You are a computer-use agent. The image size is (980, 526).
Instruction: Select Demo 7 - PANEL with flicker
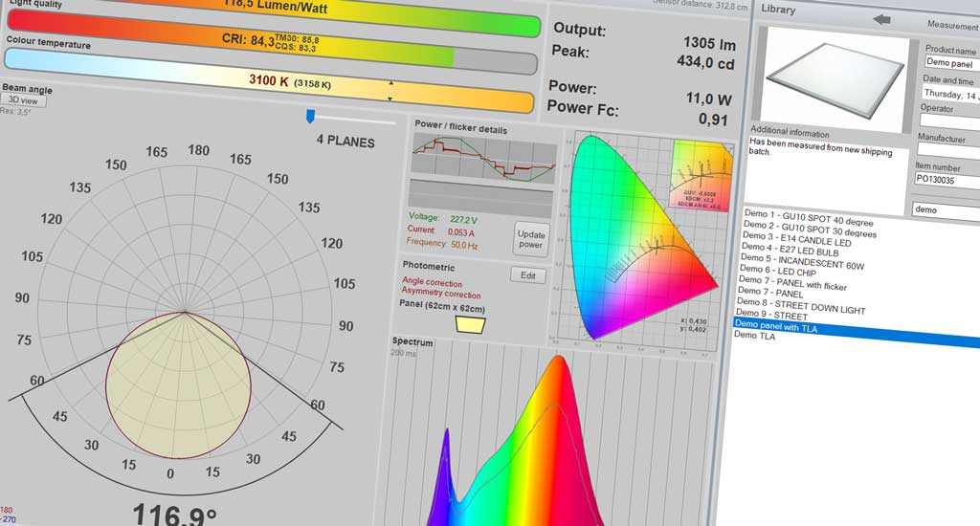(x=792, y=282)
